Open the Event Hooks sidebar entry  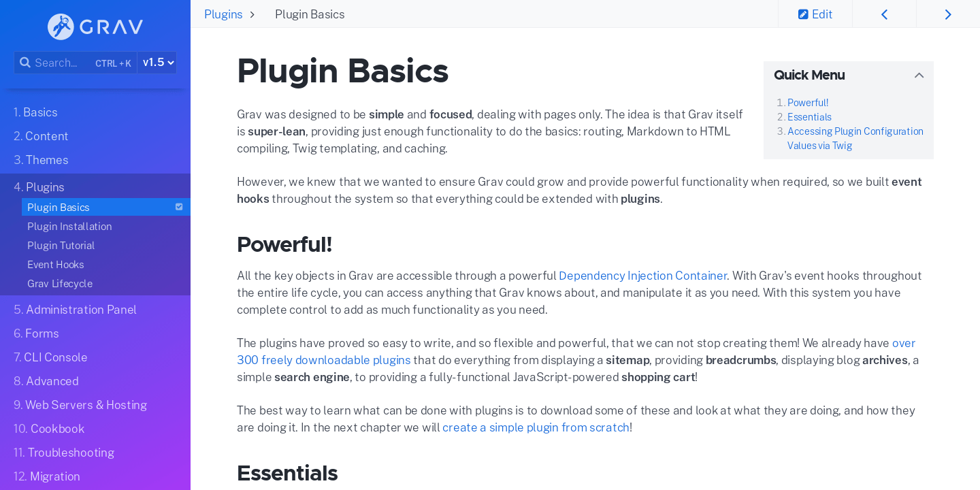pyautogui.click(x=55, y=264)
